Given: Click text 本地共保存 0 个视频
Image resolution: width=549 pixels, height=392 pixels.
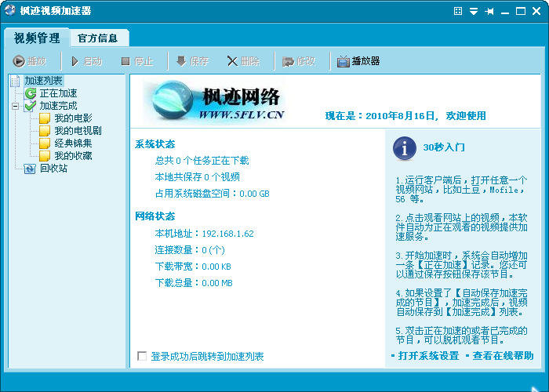Looking at the screenshot, I should pos(198,177).
